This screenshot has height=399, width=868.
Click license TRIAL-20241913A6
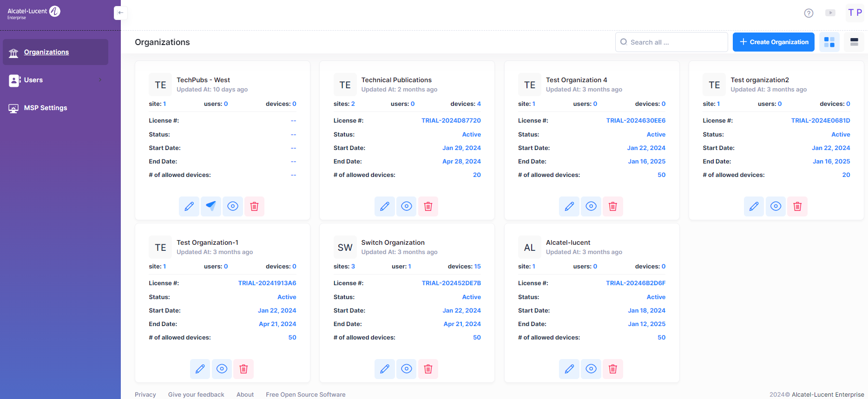coord(267,283)
